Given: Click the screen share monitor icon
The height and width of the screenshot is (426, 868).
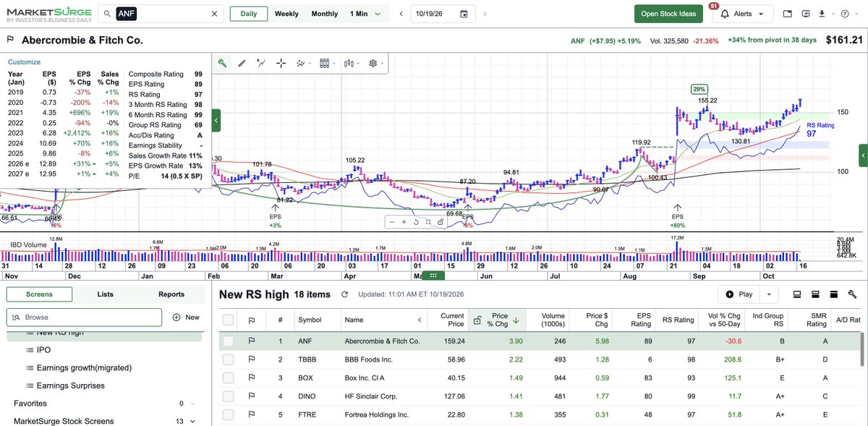Looking at the screenshot, I should tap(806, 14).
